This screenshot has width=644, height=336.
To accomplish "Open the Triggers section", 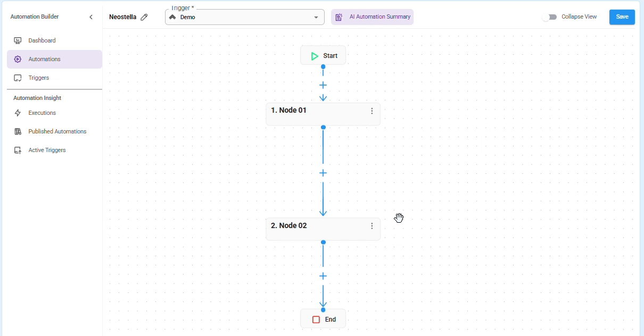I will (39, 78).
